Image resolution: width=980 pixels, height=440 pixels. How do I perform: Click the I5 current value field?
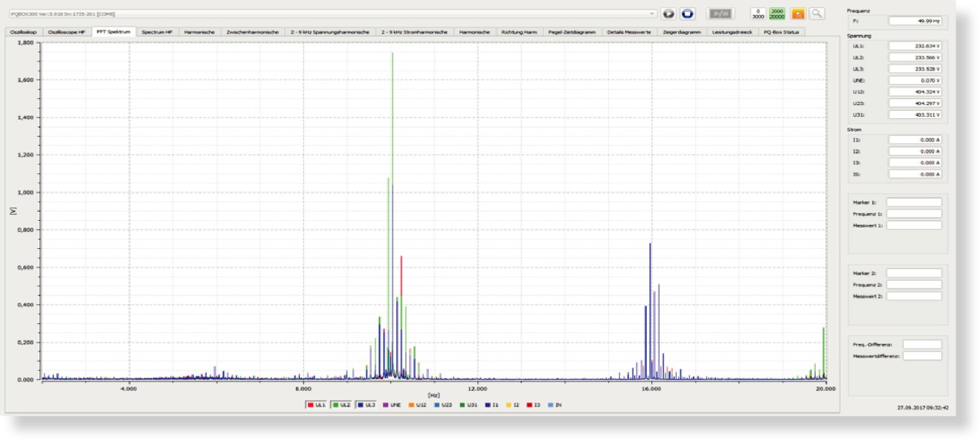(915, 174)
